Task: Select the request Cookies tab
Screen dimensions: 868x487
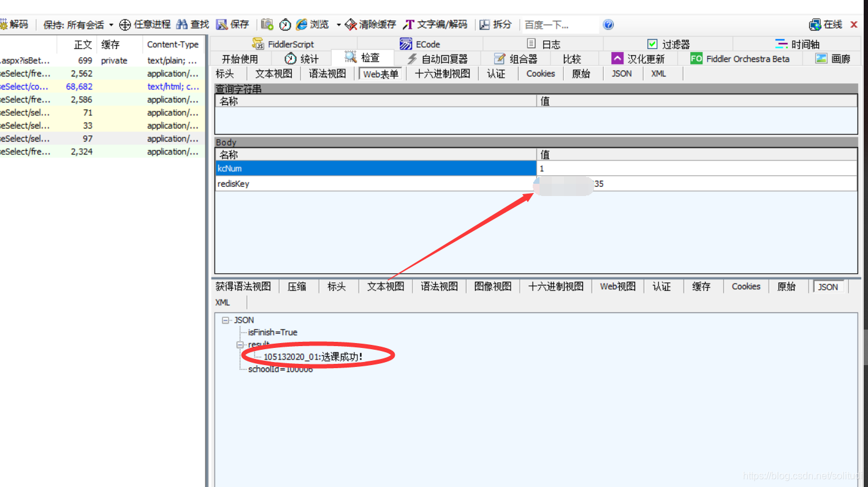Action: pyautogui.click(x=541, y=74)
